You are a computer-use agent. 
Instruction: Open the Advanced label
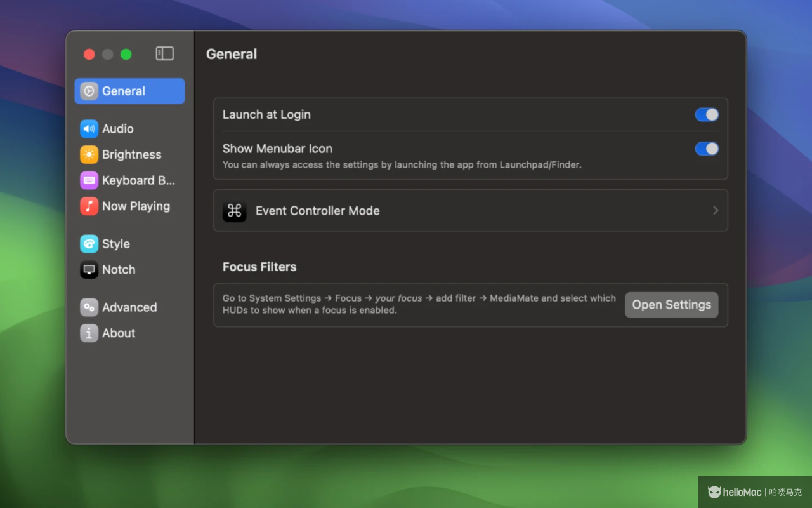(129, 307)
